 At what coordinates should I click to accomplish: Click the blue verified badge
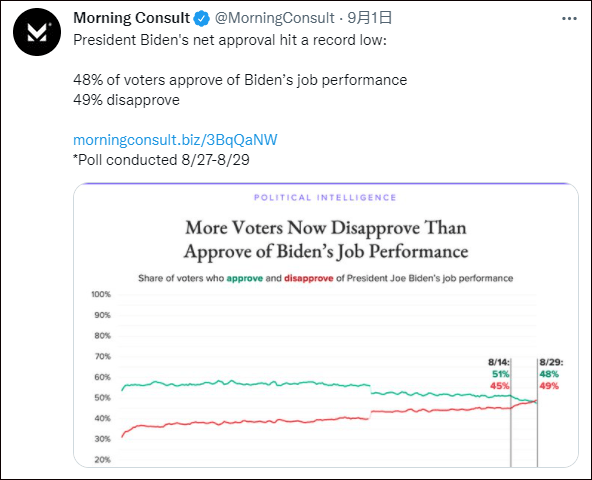[202, 19]
